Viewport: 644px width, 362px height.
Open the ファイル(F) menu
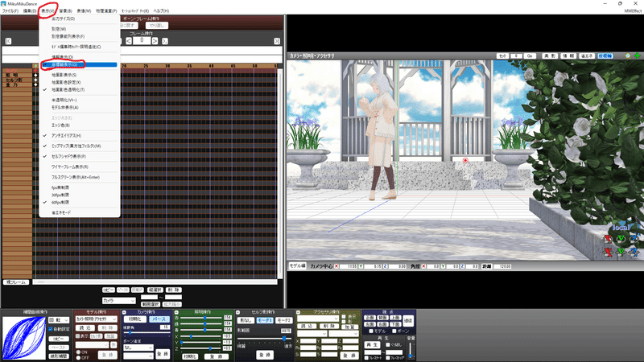[x=10, y=11]
